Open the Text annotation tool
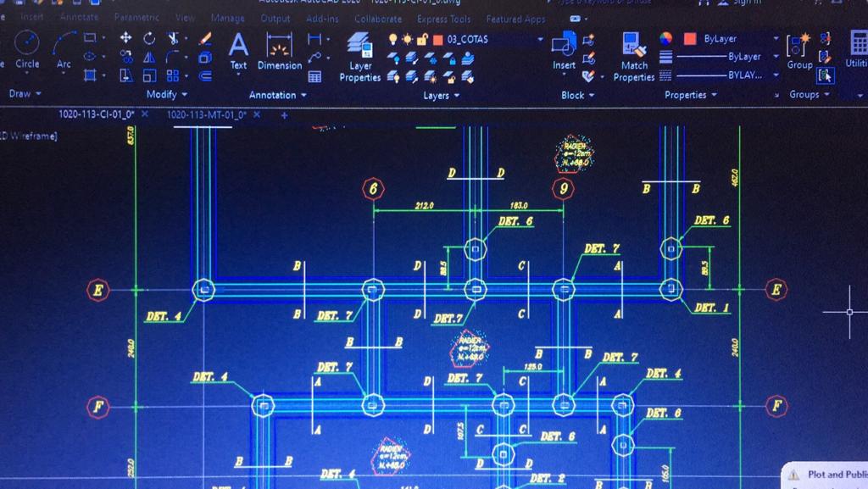Image resolution: width=868 pixels, height=489 pixels. point(238,49)
